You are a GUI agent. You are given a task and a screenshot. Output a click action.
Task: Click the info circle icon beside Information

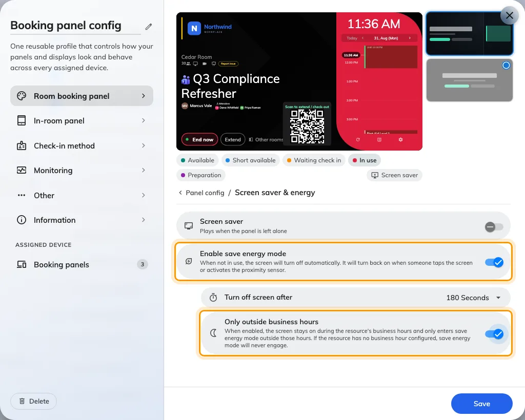22,220
